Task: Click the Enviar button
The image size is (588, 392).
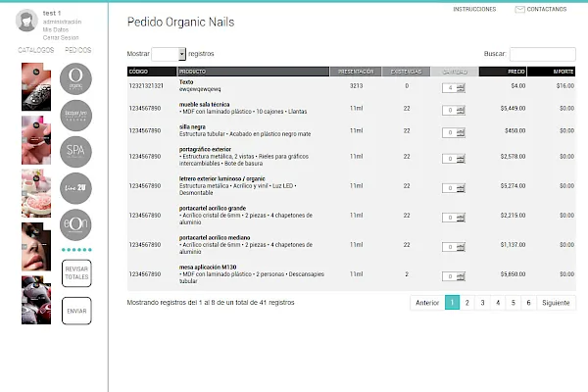Action: click(76, 311)
